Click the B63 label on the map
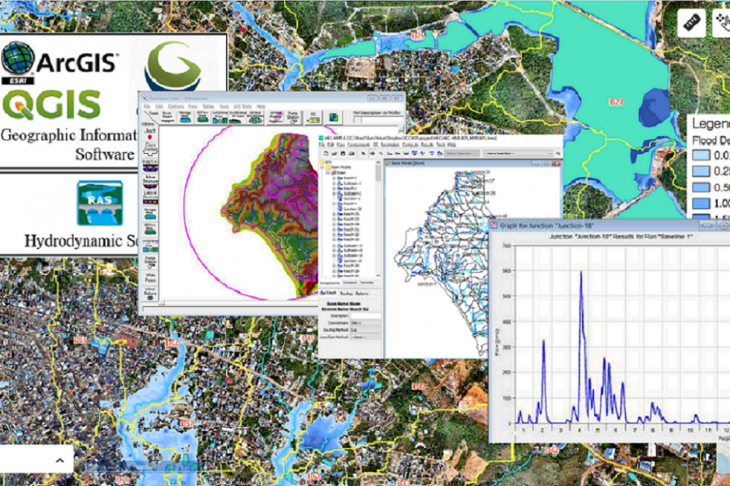Viewport: 730px width, 486px height. pos(80,340)
